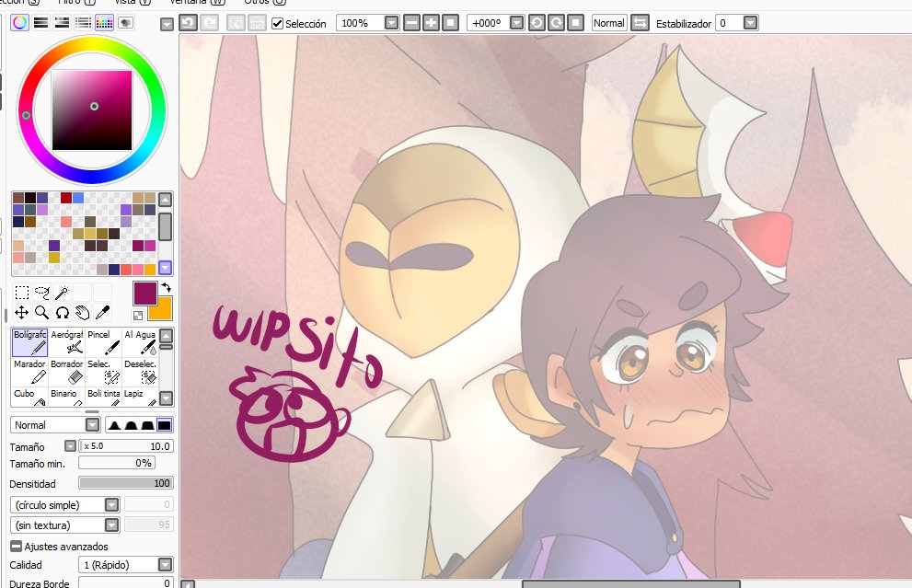Toggle the Selección checkbox
This screenshot has height=588, width=912.
click(277, 23)
